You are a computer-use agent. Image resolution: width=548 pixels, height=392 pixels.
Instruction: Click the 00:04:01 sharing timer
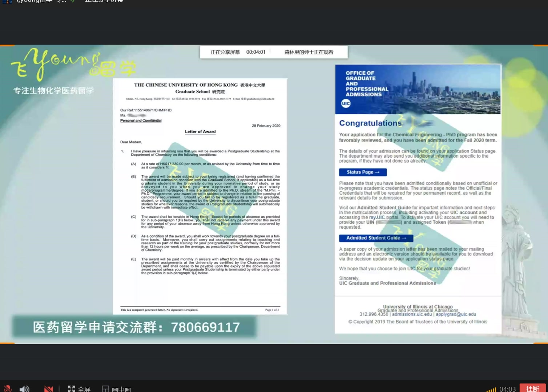pyautogui.click(x=256, y=52)
